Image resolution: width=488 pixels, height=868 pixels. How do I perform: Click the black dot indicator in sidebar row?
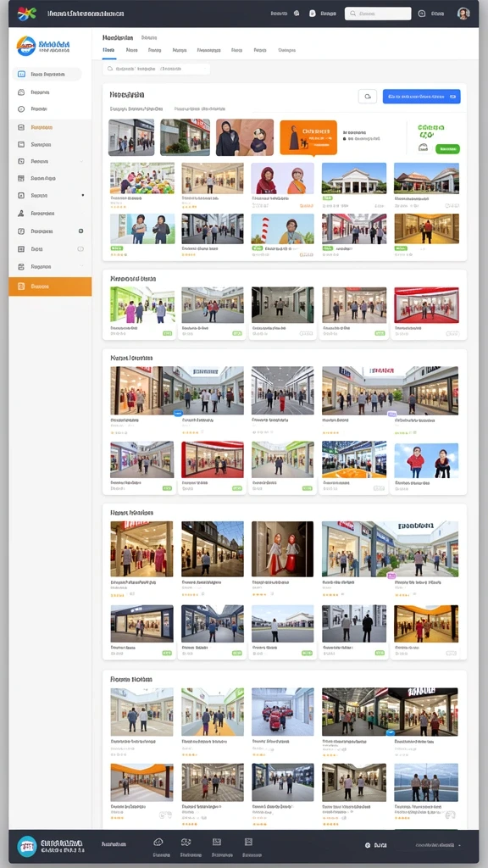pyautogui.click(x=83, y=196)
